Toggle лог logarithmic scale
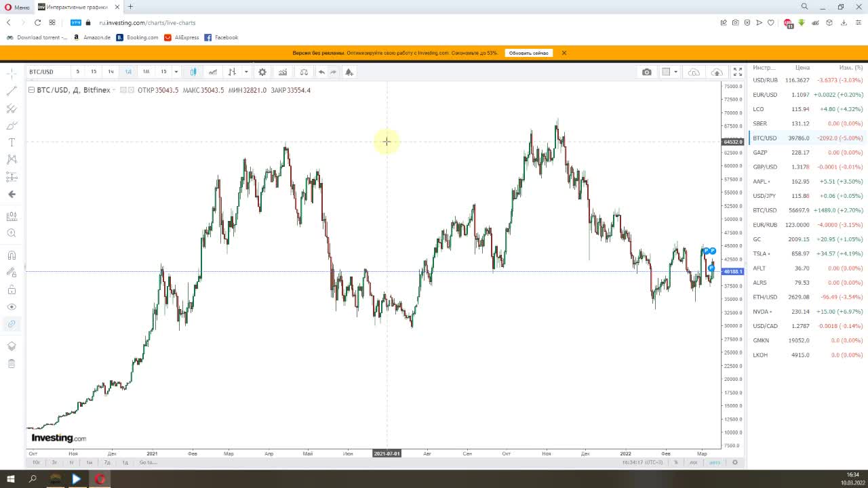868x488 pixels. click(x=694, y=462)
